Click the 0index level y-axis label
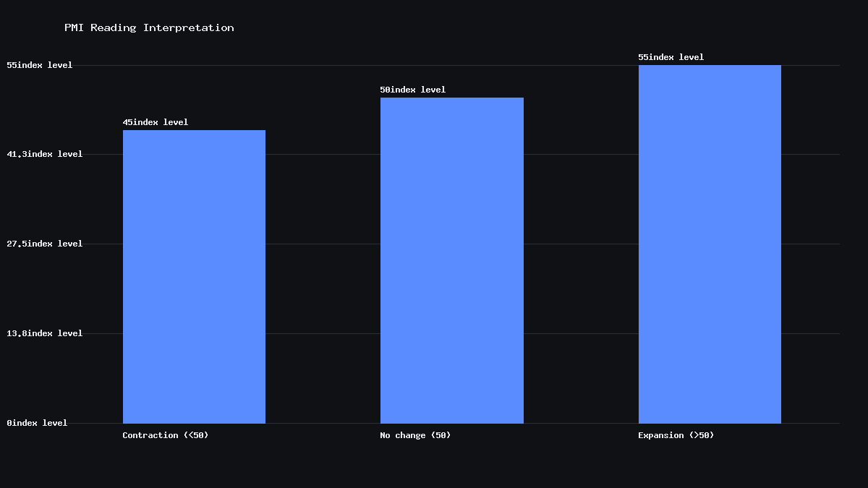Image resolution: width=868 pixels, height=488 pixels. 37,423
